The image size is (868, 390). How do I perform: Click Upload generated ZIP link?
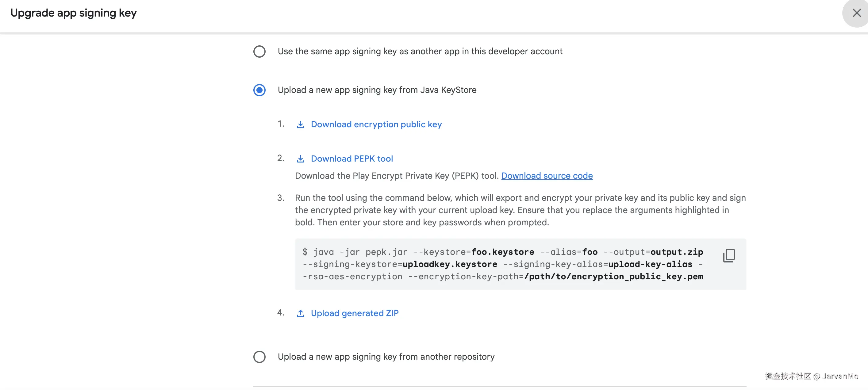(355, 314)
